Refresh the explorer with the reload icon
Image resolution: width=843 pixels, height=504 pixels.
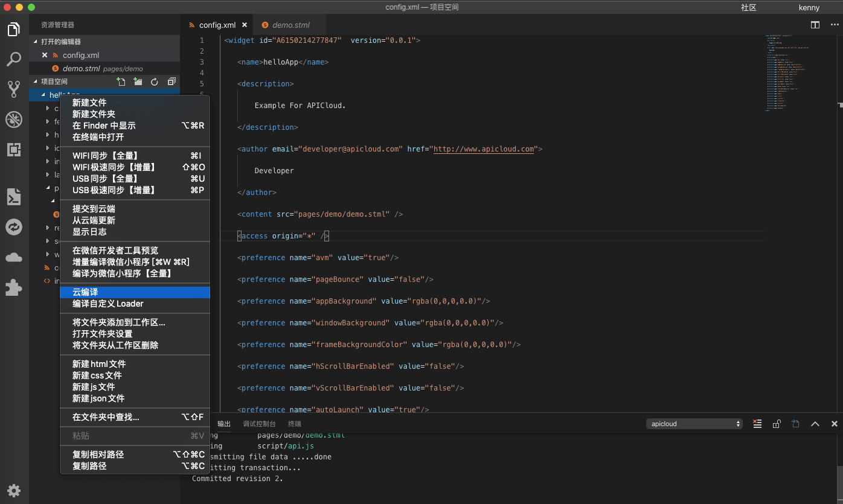tap(155, 81)
